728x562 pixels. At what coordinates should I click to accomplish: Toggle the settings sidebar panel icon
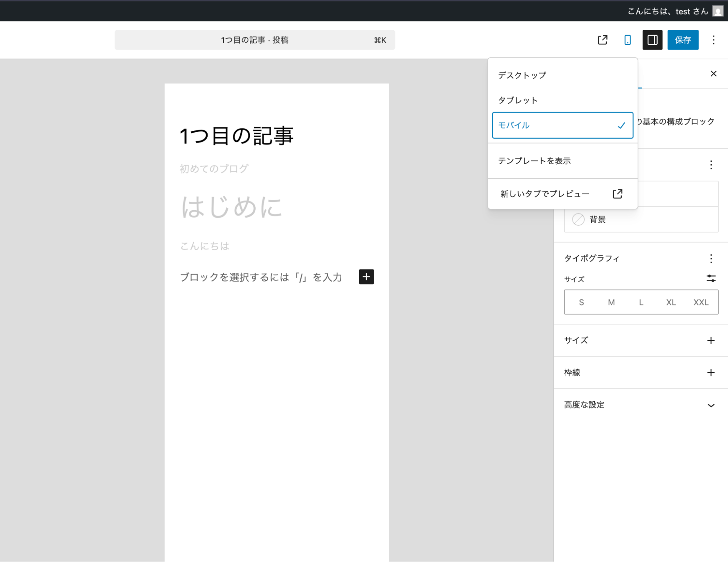[x=652, y=40]
